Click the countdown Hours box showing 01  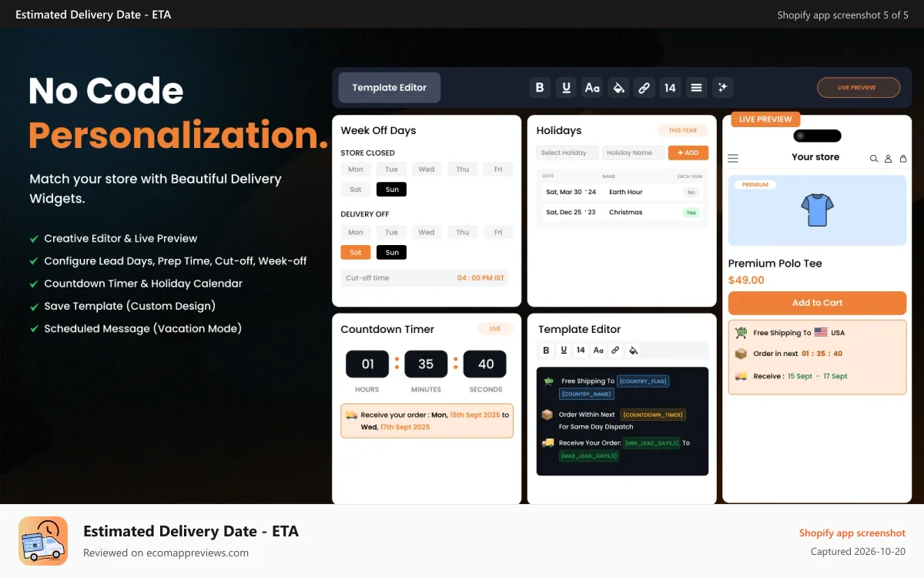367,364
